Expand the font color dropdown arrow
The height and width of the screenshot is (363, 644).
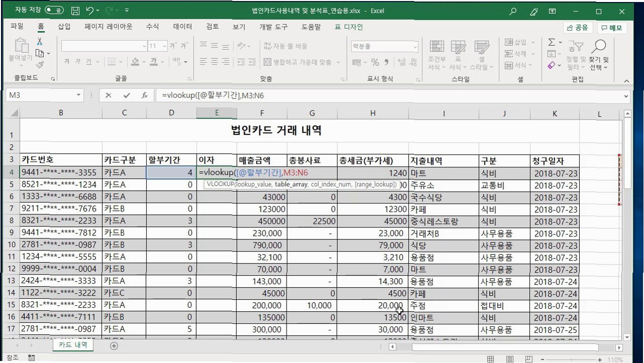(163, 62)
